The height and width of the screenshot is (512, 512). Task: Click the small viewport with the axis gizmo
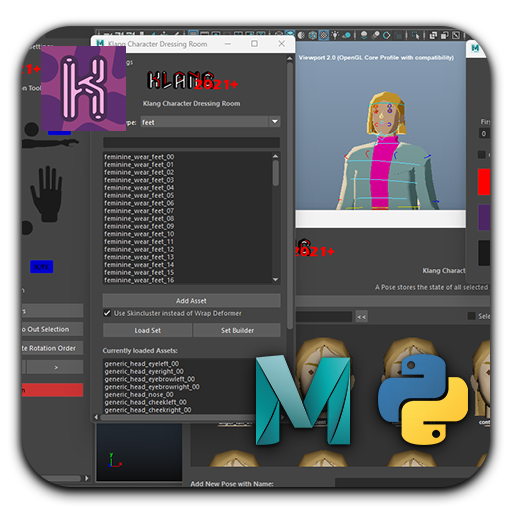pyautogui.click(x=139, y=452)
